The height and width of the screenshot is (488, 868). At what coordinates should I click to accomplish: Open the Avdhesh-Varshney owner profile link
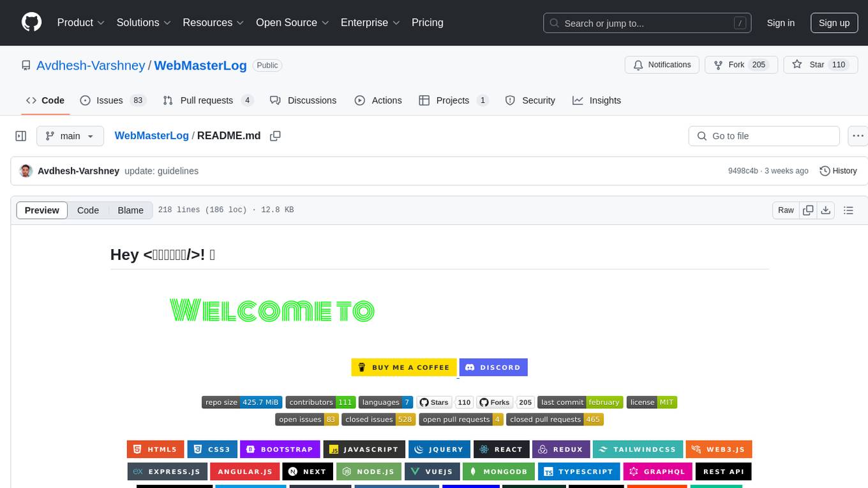click(x=91, y=65)
